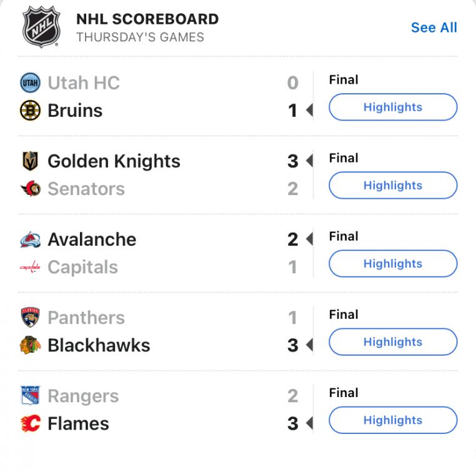Select the Golden Knights team name
This screenshot has height=469, width=476.
114,161
